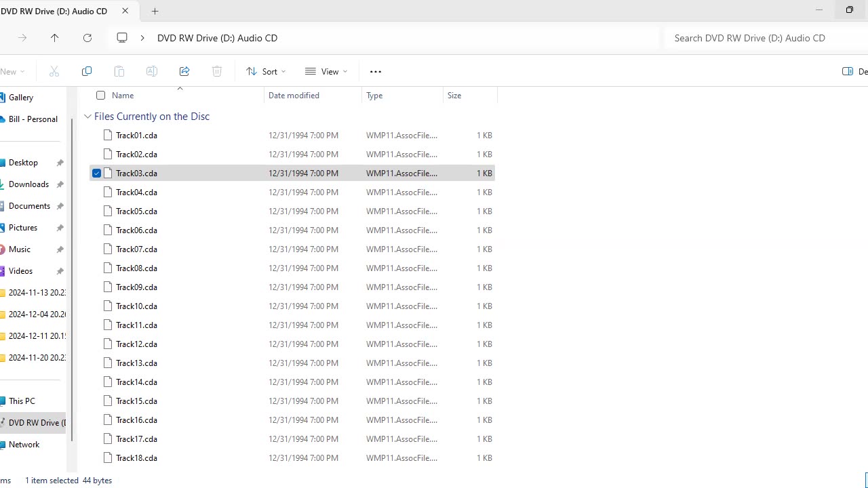868x488 pixels.
Task: Click the file icon of Track18.cda
Action: point(107,457)
